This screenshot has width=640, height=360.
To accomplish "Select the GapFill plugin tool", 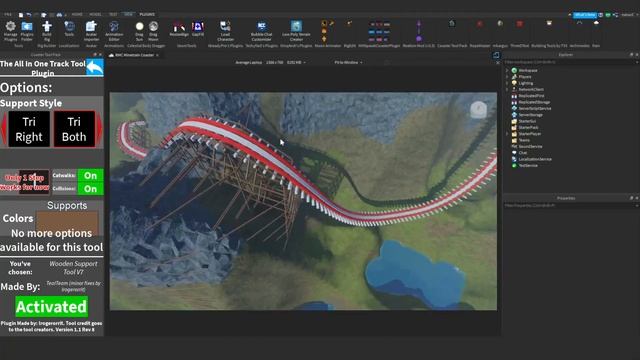I will (198, 29).
